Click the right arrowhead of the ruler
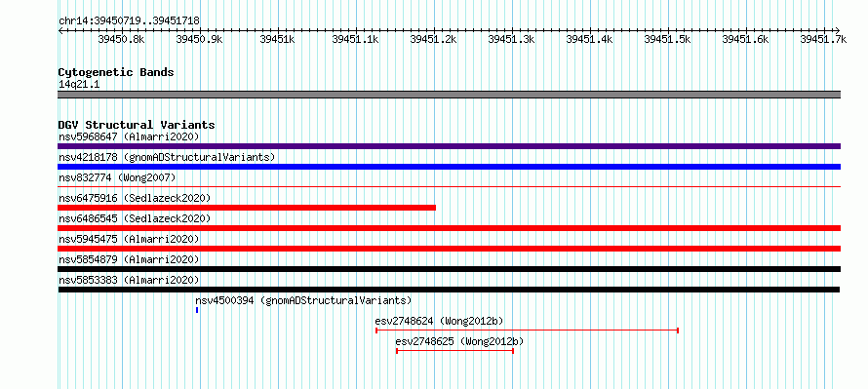The height and width of the screenshot is (389, 868). click(838, 30)
